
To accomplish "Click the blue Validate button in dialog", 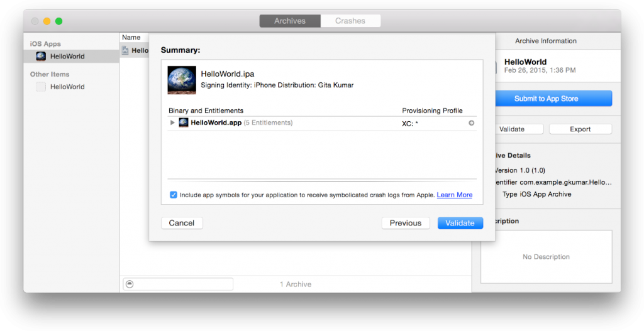I will click(x=460, y=223).
